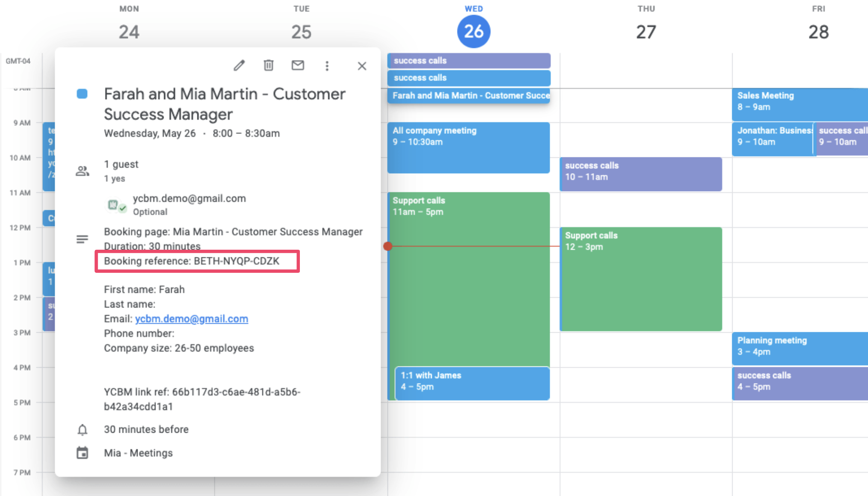
Task: Open the ycbm.demo@gmail.com email link
Action: 191,319
